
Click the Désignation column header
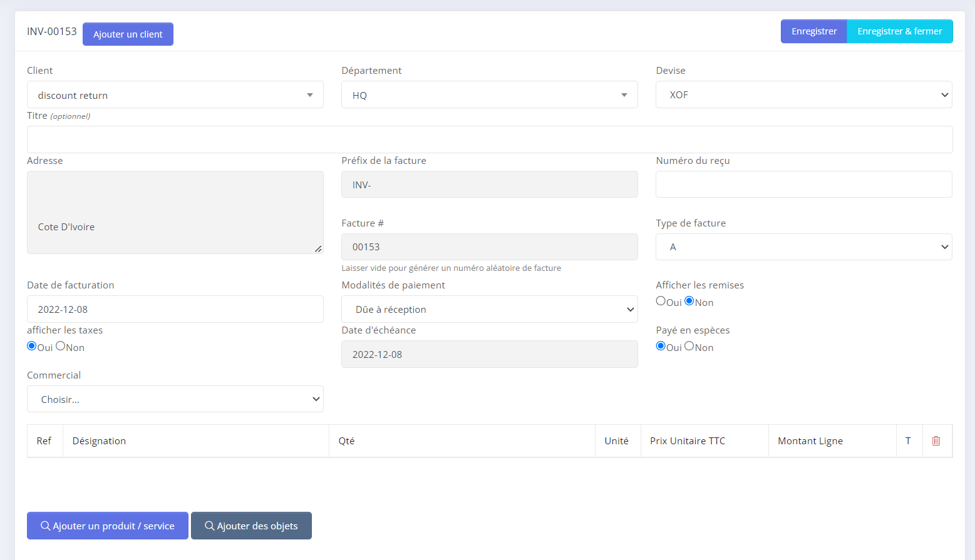pyautogui.click(x=99, y=441)
